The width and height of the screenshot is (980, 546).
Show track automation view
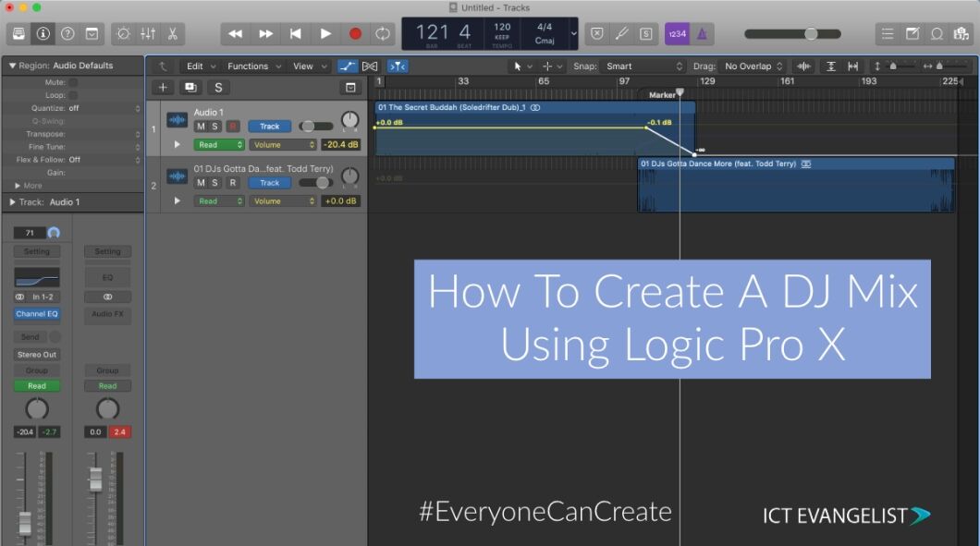pos(347,66)
